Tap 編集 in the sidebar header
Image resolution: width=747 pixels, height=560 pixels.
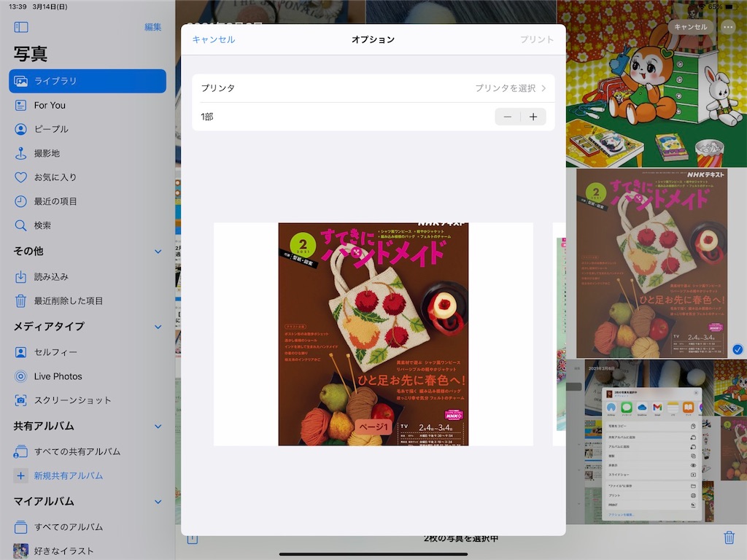[153, 27]
